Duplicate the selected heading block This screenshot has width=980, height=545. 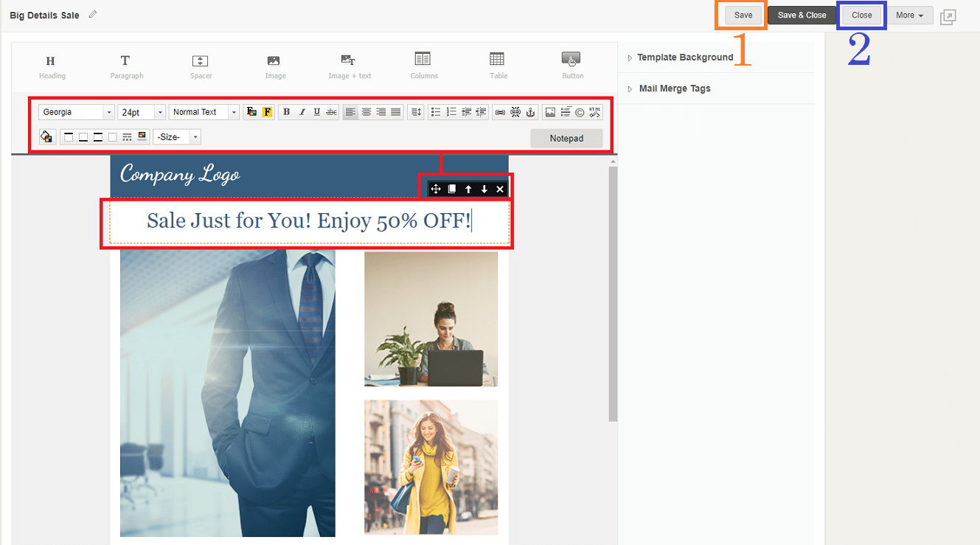click(x=452, y=190)
